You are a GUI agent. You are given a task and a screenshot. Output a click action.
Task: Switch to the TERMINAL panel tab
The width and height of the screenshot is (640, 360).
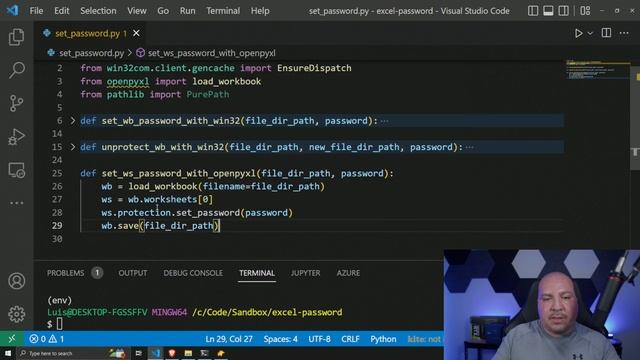click(x=257, y=273)
